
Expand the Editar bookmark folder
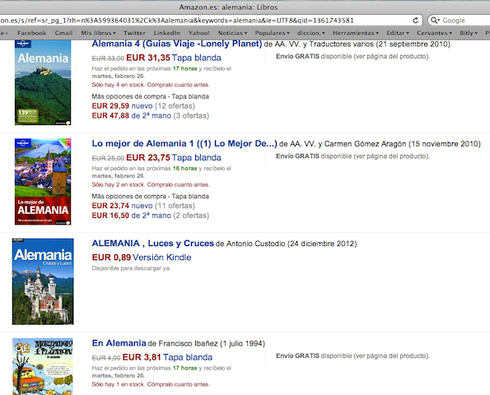(x=397, y=33)
